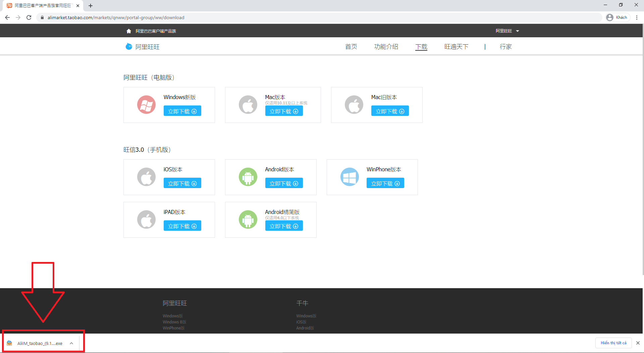
Task: Click the Apple icon in the iPAD版本 card
Action: (146, 220)
